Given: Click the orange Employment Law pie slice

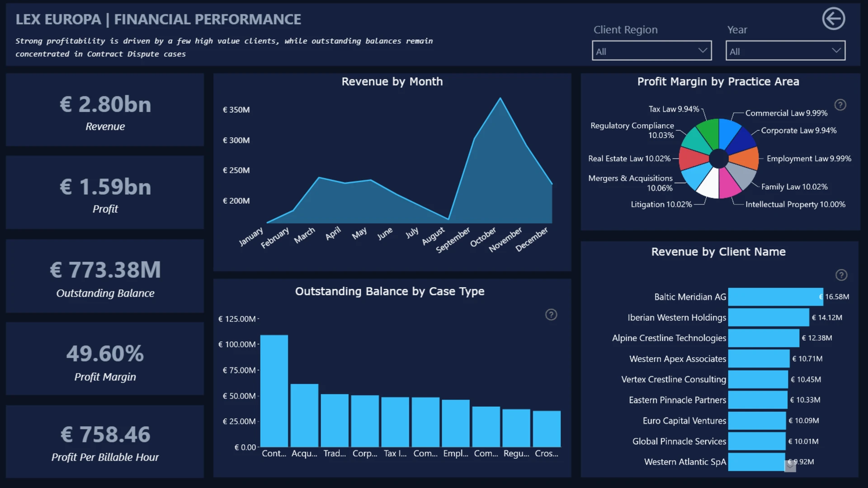Looking at the screenshot, I should pos(745,159).
